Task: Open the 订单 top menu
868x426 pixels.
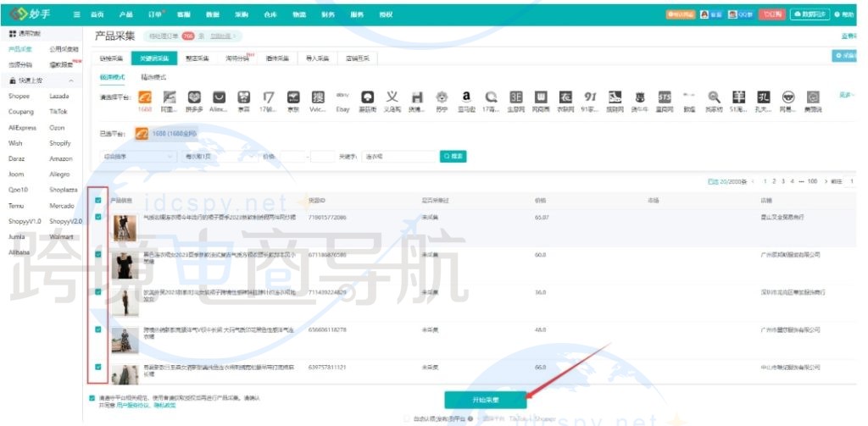Action: click(x=154, y=15)
